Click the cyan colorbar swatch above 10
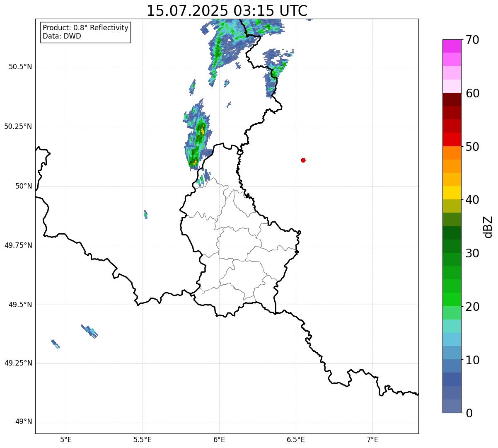Screen dimensions: 498x448 pyautogui.click(x=452, y=339)
